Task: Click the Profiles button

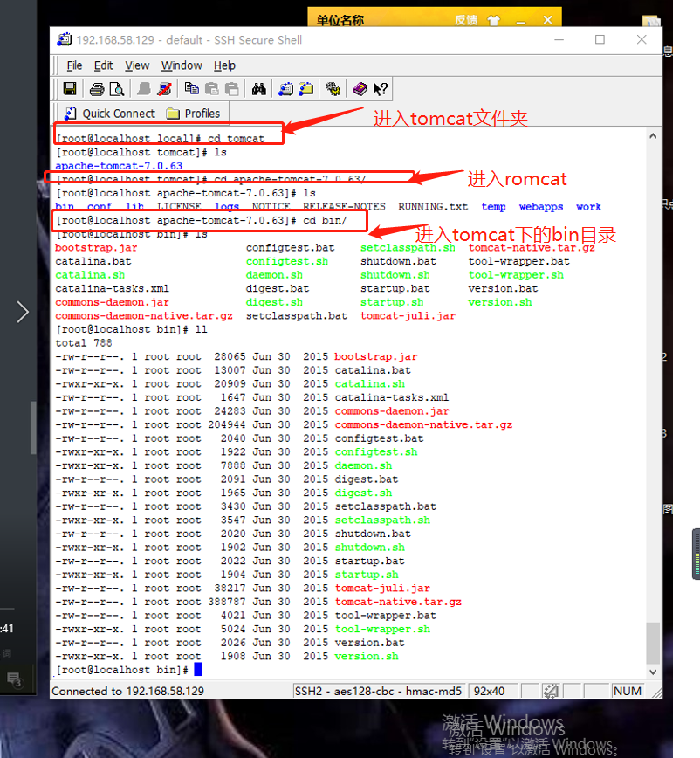Action: point(193,114)
